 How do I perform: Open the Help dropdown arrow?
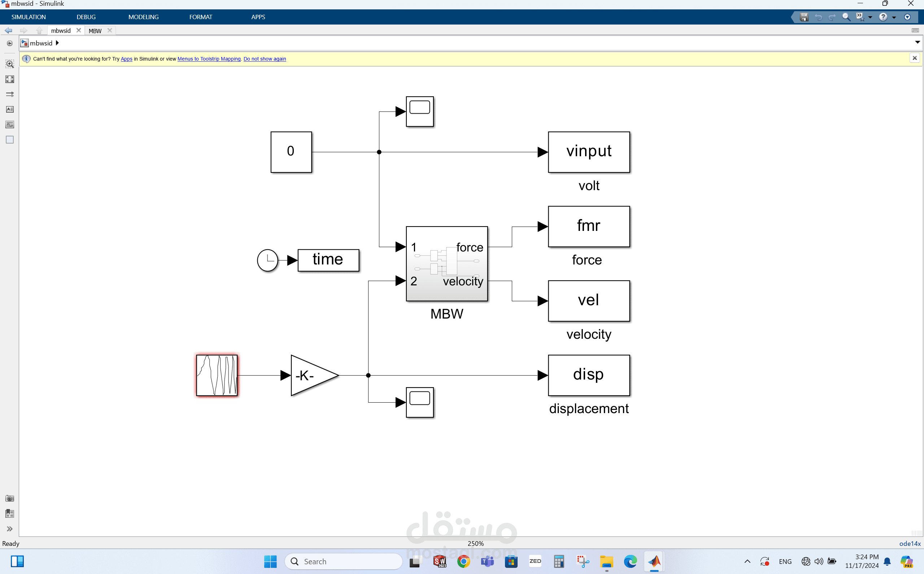[x=894, y=17]
